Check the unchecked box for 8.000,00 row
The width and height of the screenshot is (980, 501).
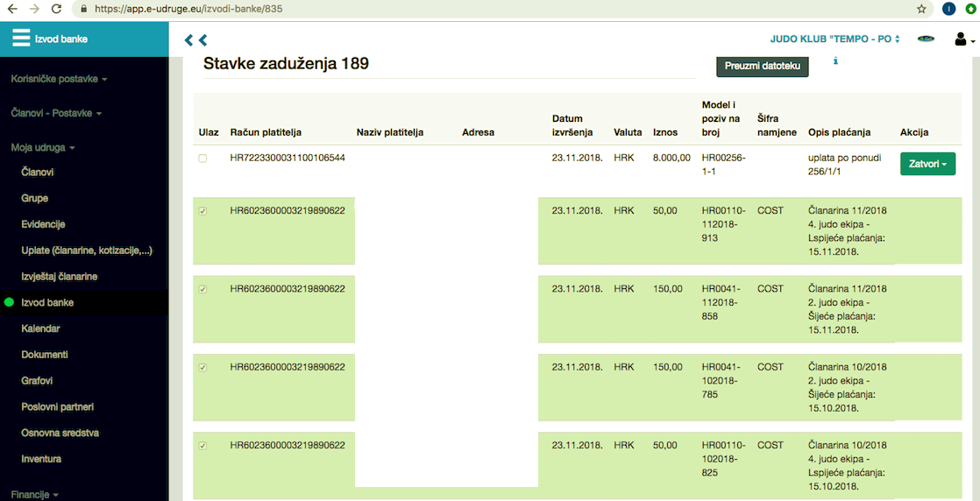[203, 159]
